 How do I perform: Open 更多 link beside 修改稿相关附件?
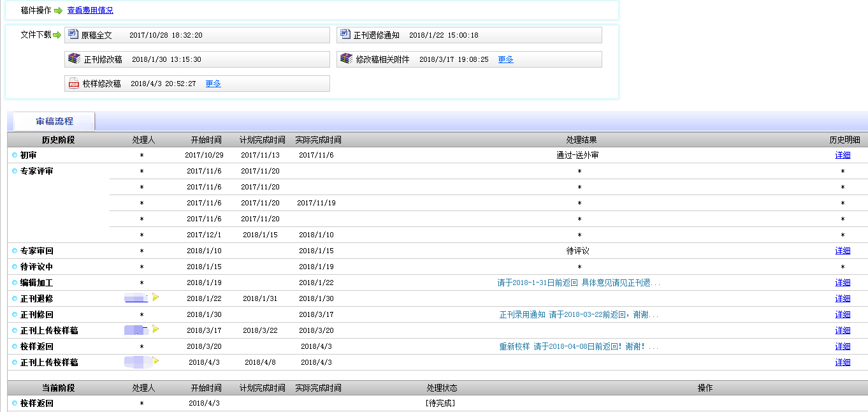[x=505, y=59]
